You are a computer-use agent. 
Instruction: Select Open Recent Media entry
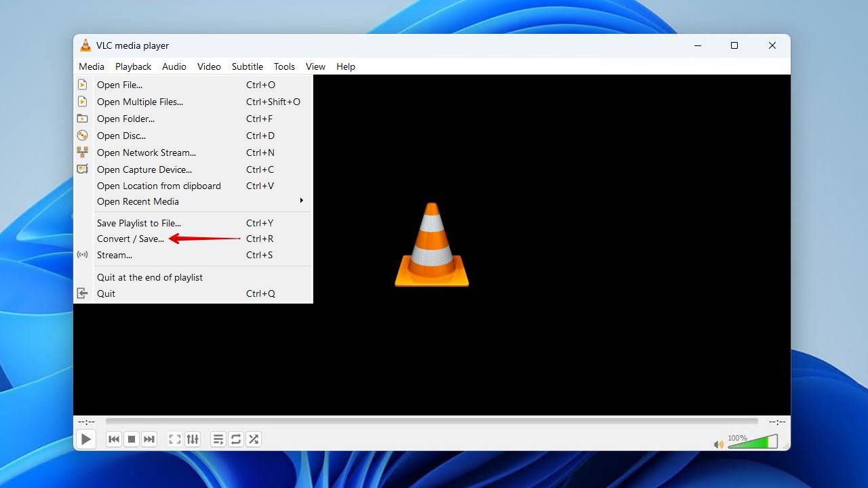click(193, 201)
